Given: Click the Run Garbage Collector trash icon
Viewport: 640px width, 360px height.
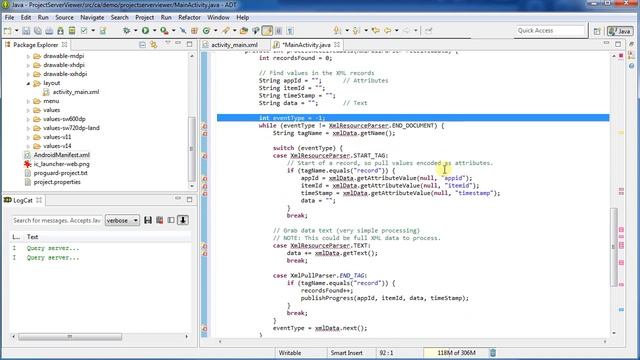Looking at the screenshot, I should [493, 353].
